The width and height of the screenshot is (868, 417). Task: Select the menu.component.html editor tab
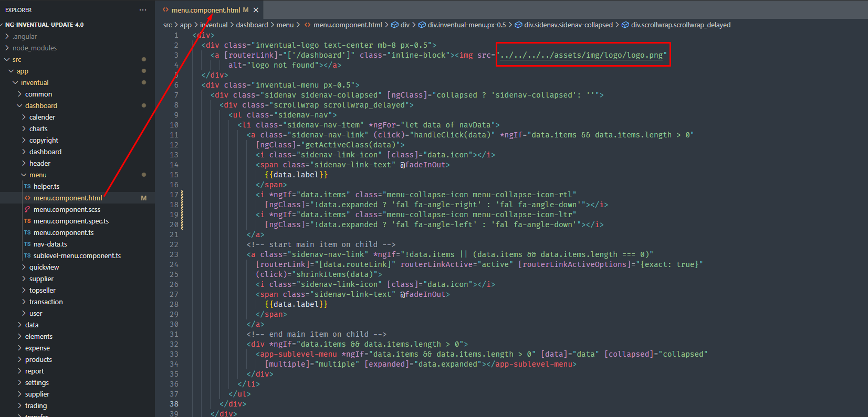tap(210, 10)
